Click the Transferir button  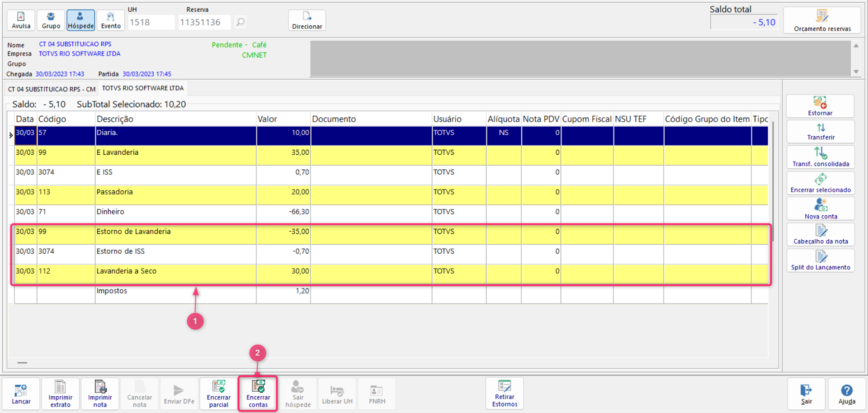point(821,132)
